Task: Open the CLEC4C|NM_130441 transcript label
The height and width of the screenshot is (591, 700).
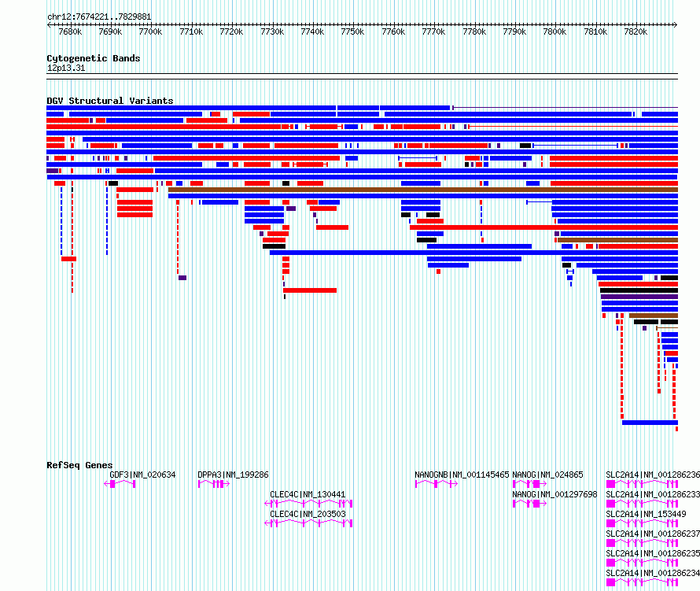Action: [308, 494]
